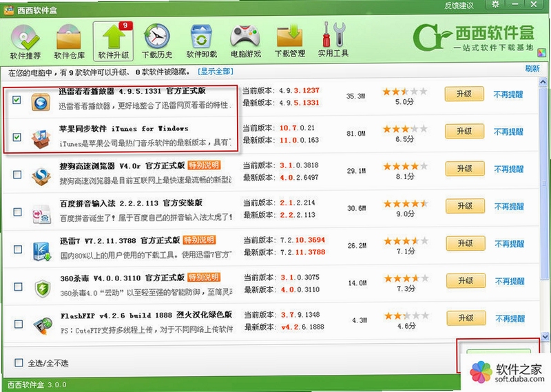Click 升级 button for FlashFXP
This screenshot has width=551, height=392.
click(x=466, y=318)
